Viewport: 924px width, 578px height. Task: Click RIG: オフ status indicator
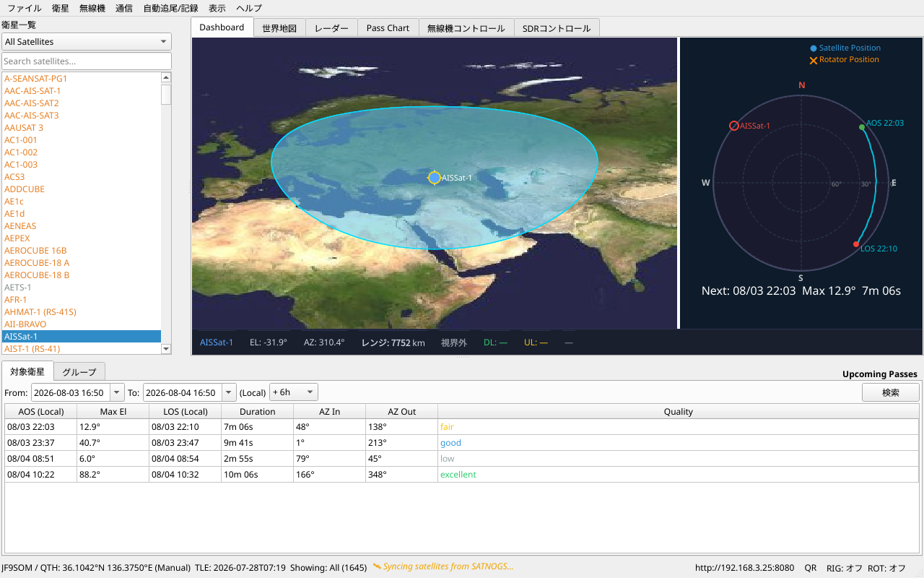(x=845, y=568)
